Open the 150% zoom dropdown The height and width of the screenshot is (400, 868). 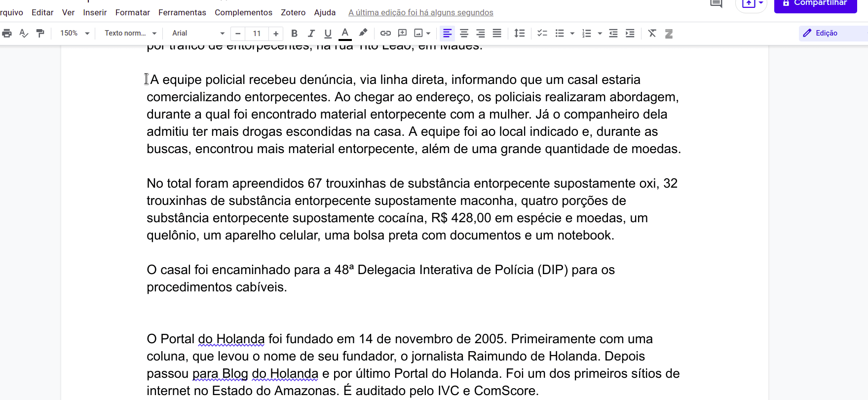pos(75,33)
